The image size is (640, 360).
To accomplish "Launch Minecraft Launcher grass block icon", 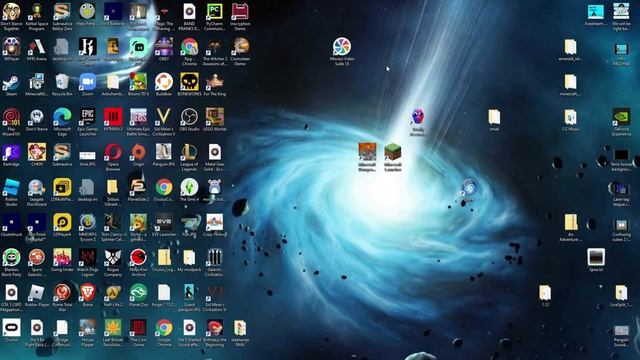I will 393,152.
